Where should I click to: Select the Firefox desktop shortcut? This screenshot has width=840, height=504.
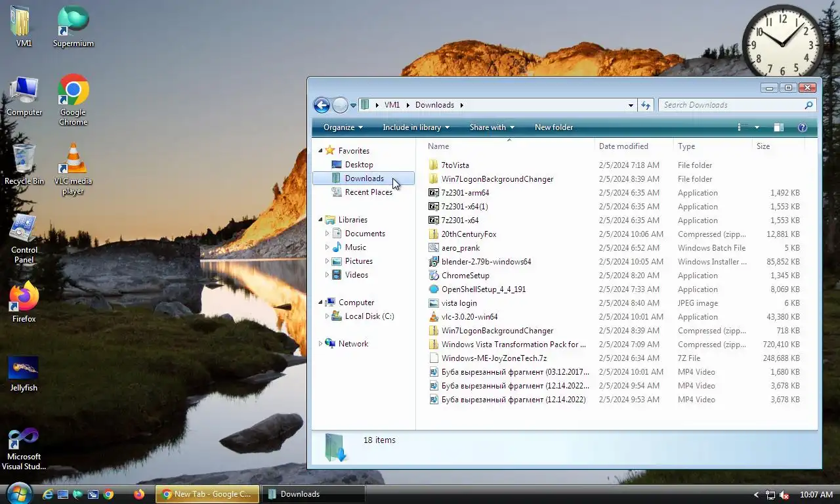pos(24,303)
